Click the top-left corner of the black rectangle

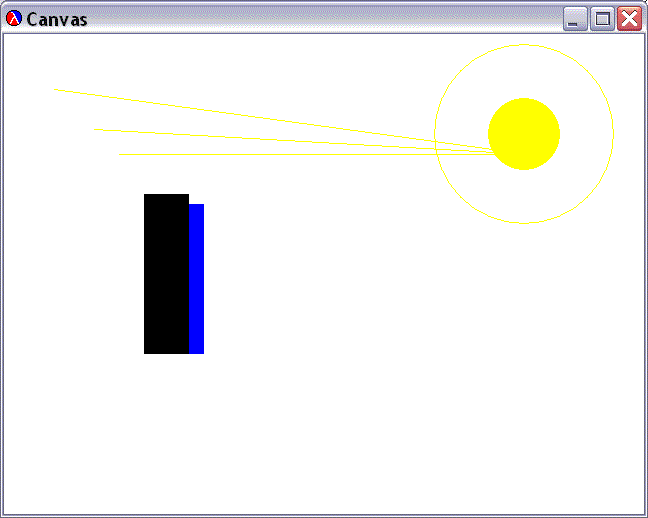(145, 195)
